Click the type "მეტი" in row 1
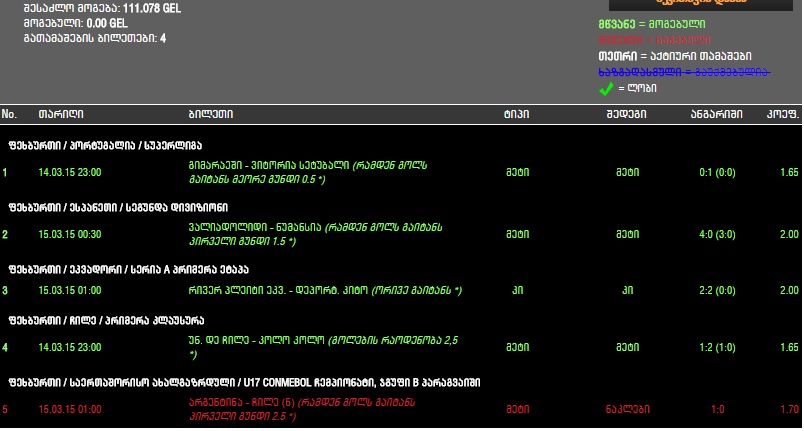Screen dimensions: 804x431 pos(517,172)
